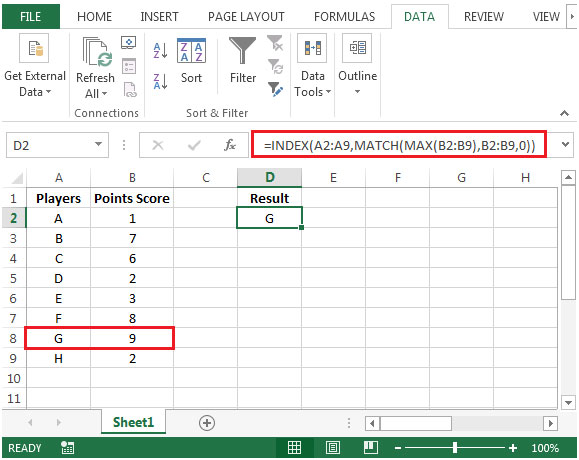Select cell A9 containing H
579x460 pixels.
point(58,358)
